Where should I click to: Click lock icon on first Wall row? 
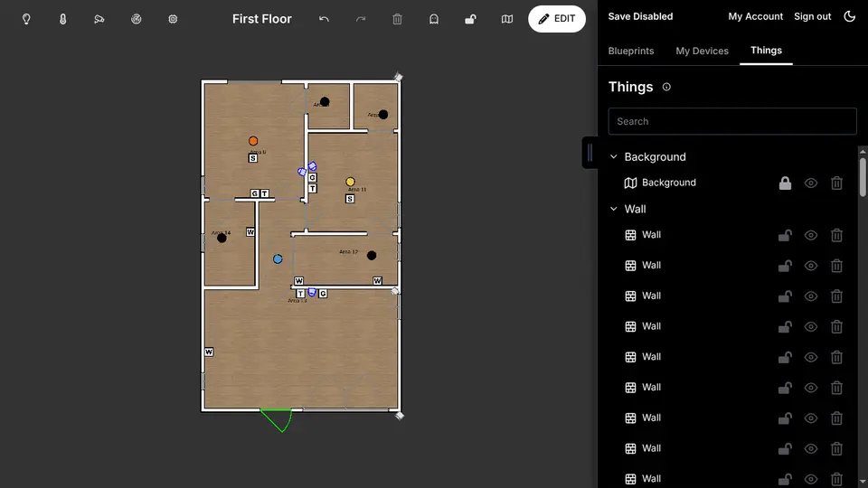785,235
